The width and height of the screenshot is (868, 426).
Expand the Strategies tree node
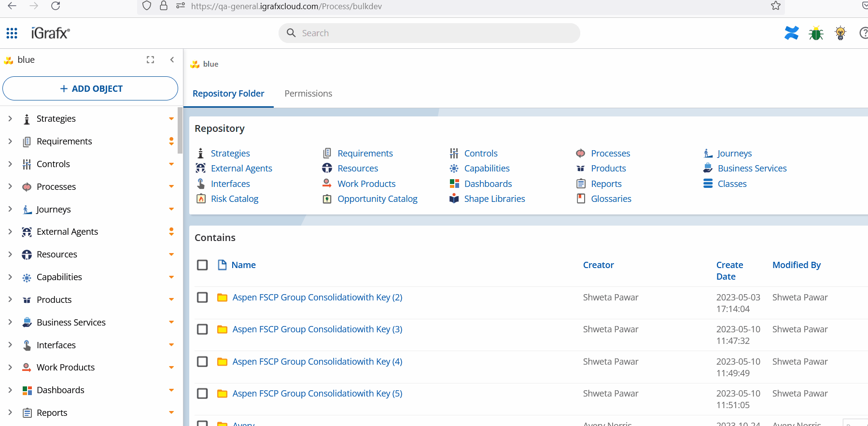pyautogui.click(x=10, y=119)
